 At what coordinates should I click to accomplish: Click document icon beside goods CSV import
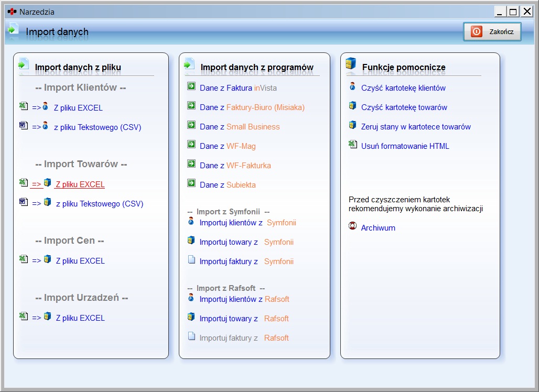click(x=24, y=202)
